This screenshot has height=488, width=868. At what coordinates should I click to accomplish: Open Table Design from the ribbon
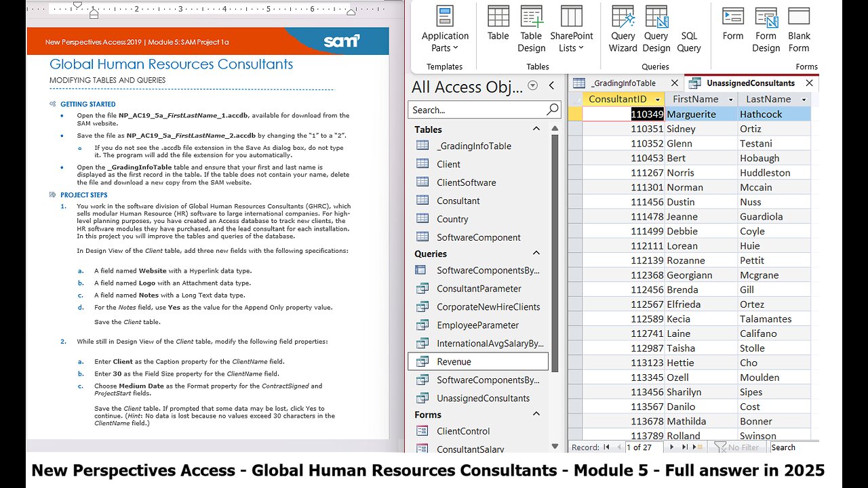tap(532, 30)
